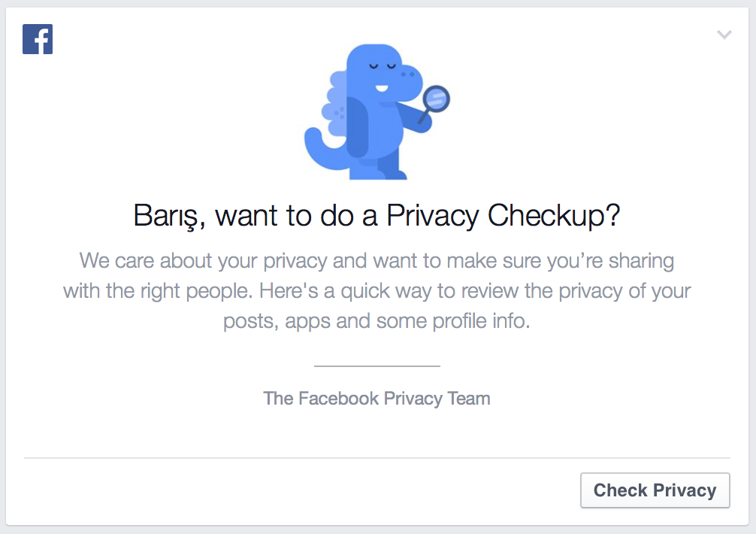Click "want to do a" in the headline
The width and height of the screenshot is (756, 534).
pyautogui.click(x=296, y=216)
